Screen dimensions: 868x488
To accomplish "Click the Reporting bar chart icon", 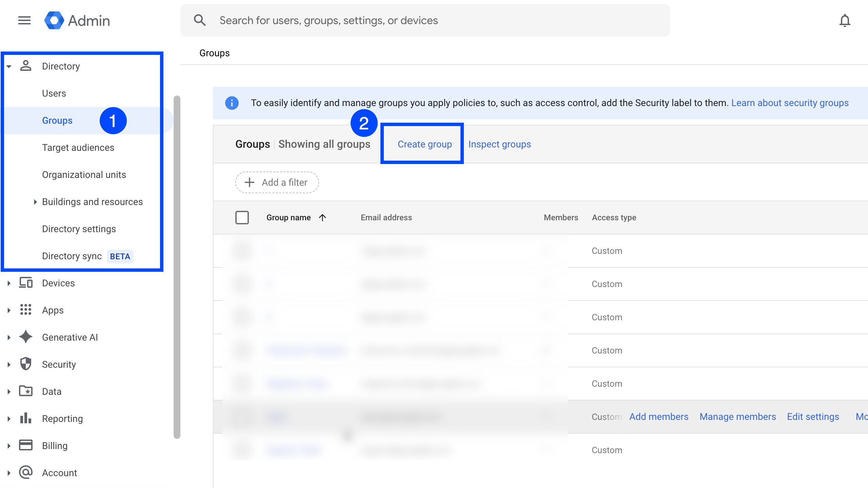I will (x=26, y=419).
